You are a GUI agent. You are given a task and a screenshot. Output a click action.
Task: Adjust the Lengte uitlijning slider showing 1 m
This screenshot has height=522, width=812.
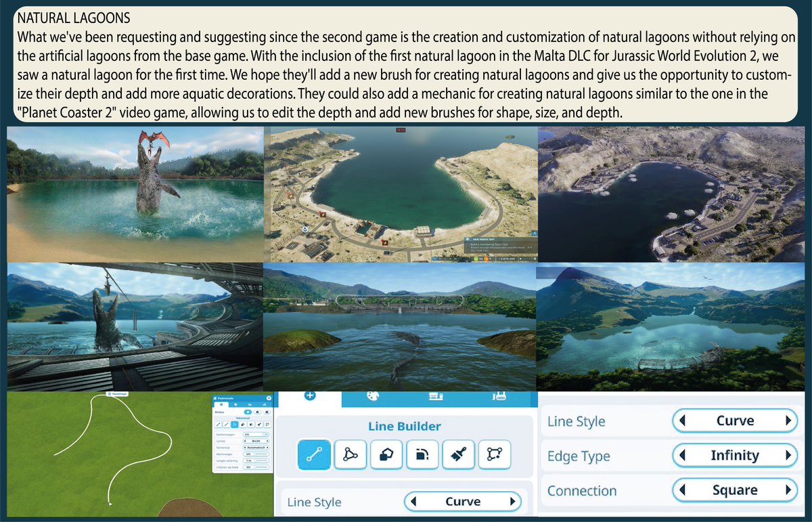256,460
